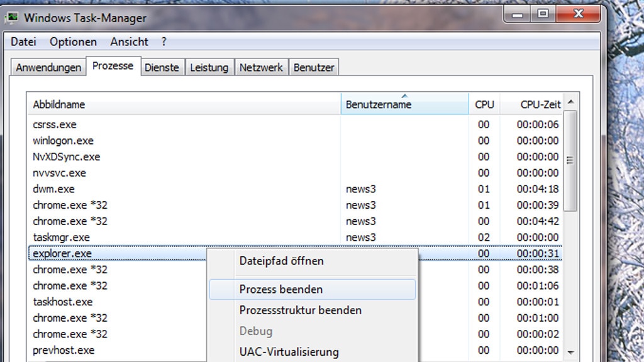Close the Task-Manager window
The height and width of the screenshot is (362, 644).
pos(579,14)
